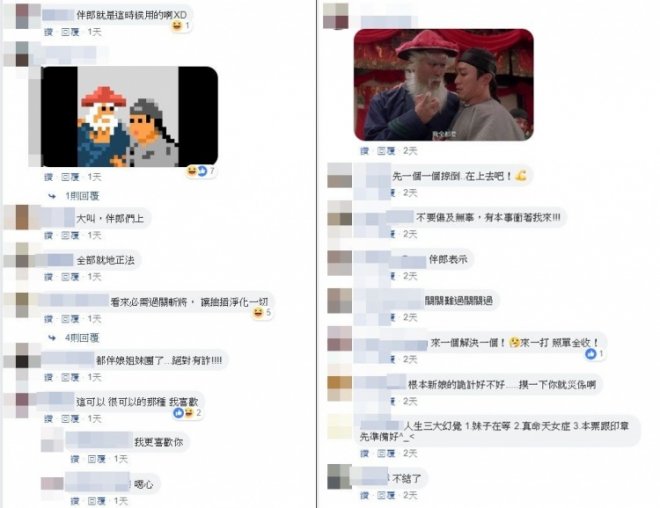Like the "我更喜歡你" reply
The height and width of the screenshot is (508, 660).
[75, 459]
